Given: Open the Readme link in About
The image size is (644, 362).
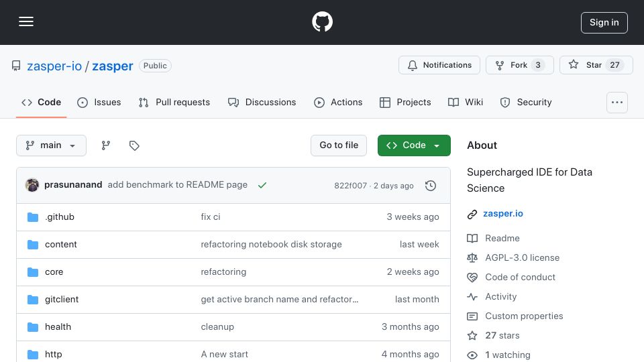Looking at the screenshot, I should [502, 238].
